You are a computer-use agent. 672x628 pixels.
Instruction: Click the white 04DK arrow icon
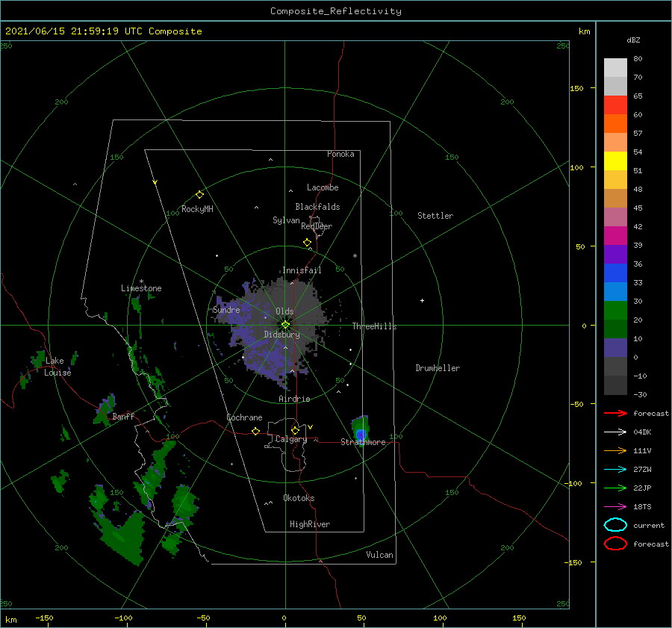tap(615, 432)
